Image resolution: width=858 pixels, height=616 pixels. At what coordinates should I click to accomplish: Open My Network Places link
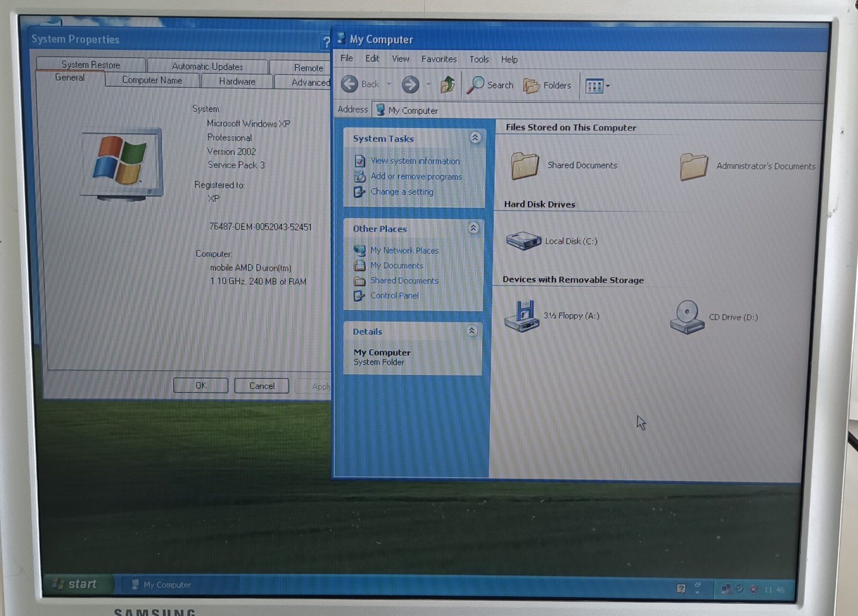(x=404, y=250)
